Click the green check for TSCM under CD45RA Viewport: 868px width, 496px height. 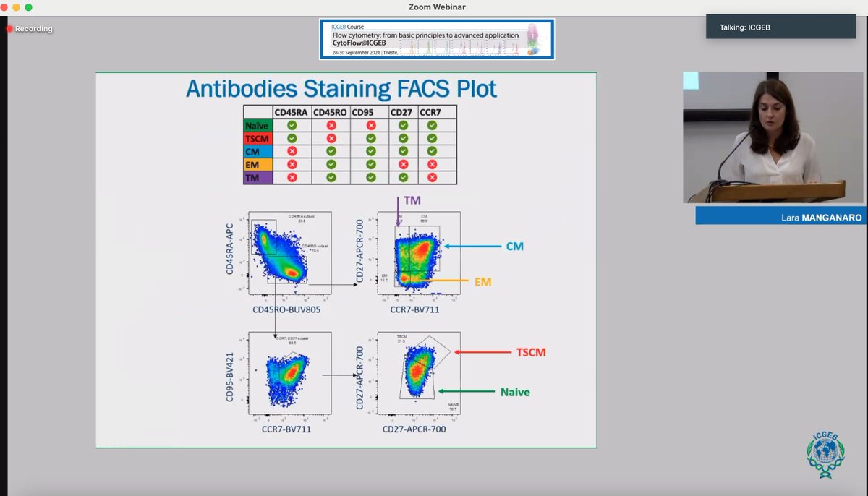[292, 138]
